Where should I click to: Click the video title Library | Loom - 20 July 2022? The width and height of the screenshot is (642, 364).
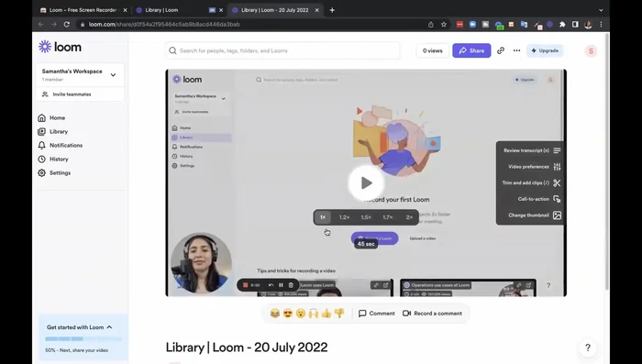(247, 347)
